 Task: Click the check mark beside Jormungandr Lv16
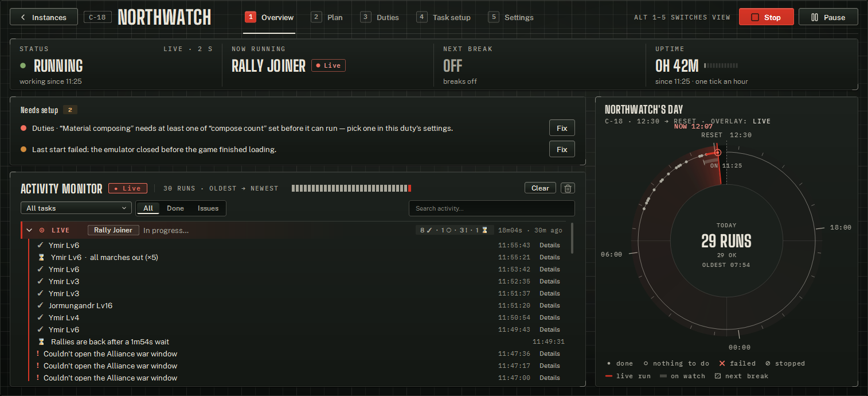[x=40, y=306]
